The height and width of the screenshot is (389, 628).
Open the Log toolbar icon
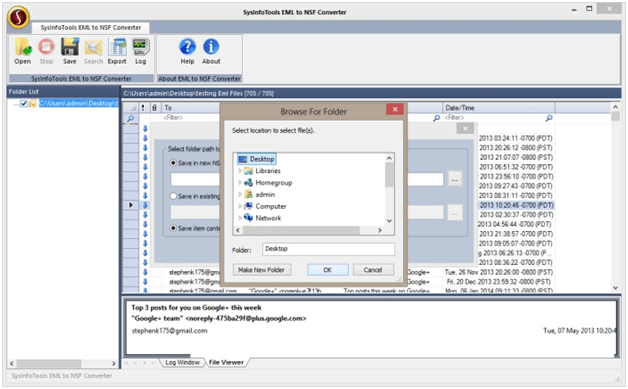[140, 47]
